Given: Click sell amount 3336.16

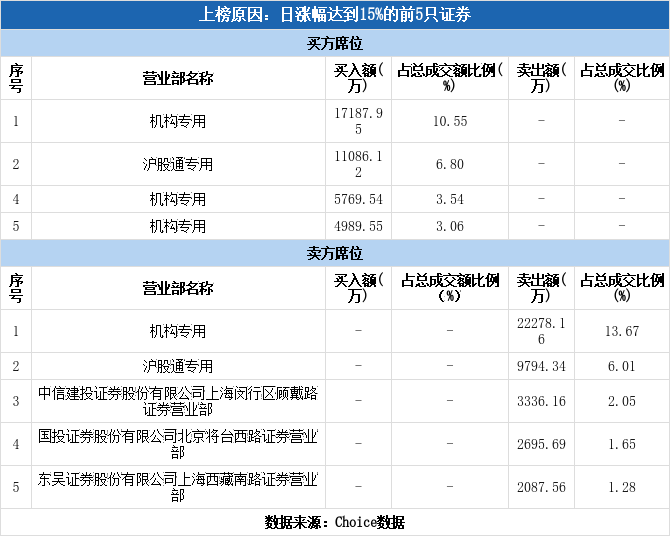Looking at the screenshot, I should tap(541, 401).
